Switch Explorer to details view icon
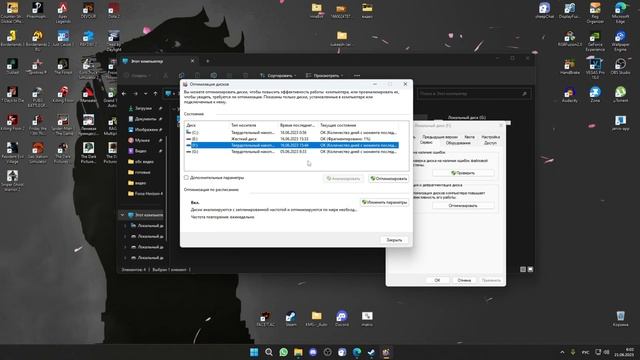 [x=523, y=269]
